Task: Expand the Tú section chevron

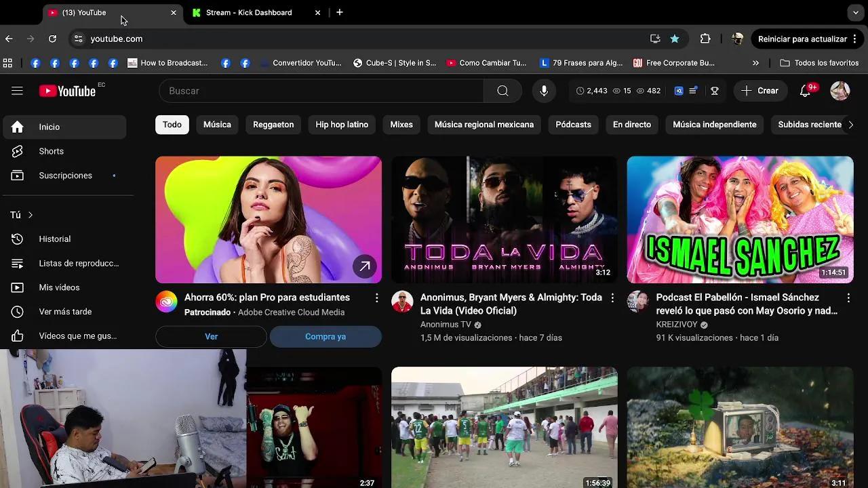Action: [x=31, y=215]
